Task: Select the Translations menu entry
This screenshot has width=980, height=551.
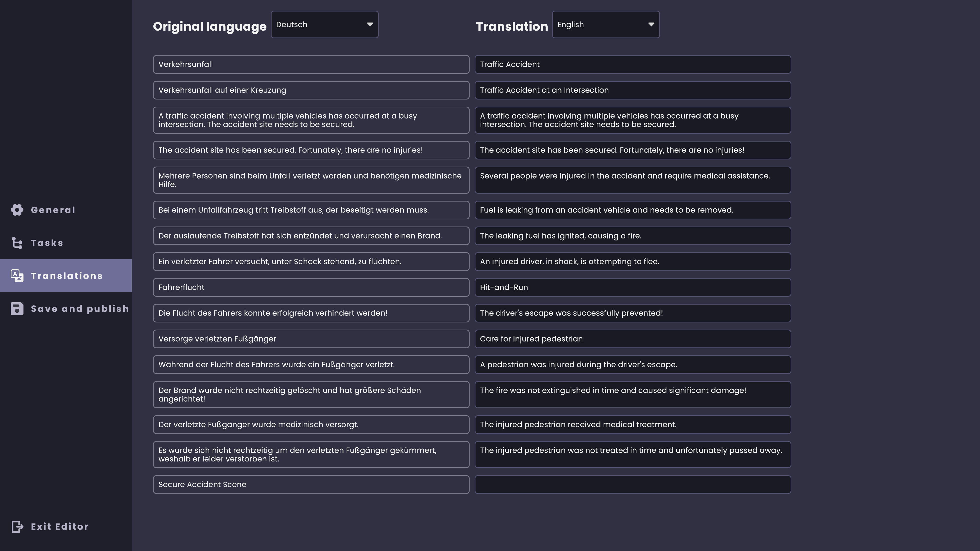Action: (66, 276)
